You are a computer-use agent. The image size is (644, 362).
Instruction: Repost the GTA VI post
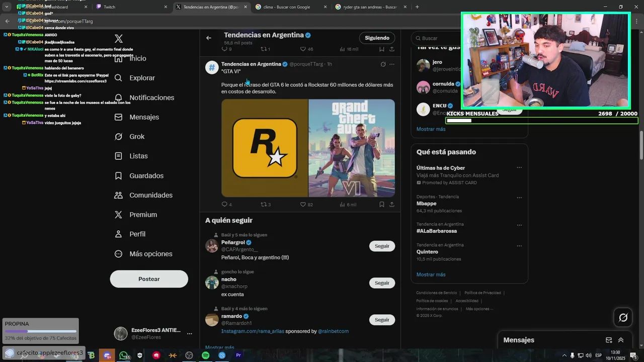coord(266,205)
